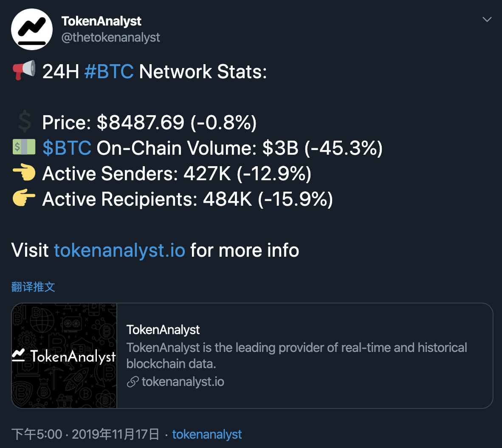This screenshot has width=502, height=448.
Task: Click the tweet timestamp 下午5:00
Action: [37, 434]
